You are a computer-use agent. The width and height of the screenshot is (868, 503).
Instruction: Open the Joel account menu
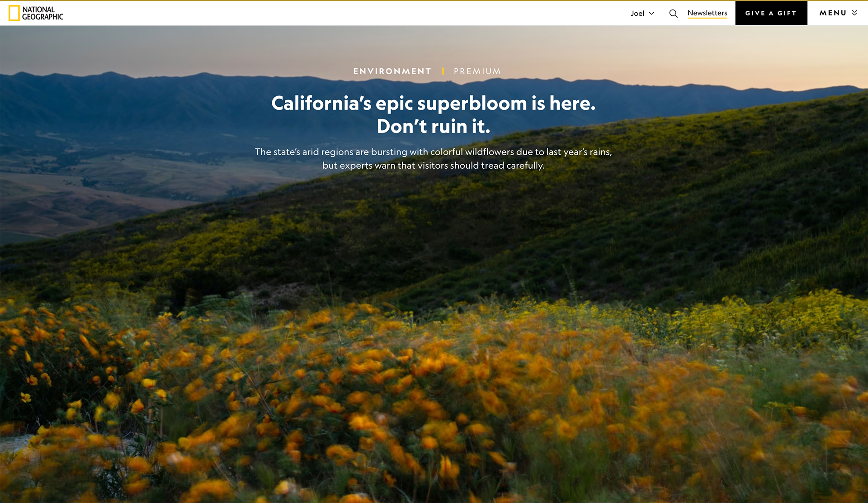(637, 14)
